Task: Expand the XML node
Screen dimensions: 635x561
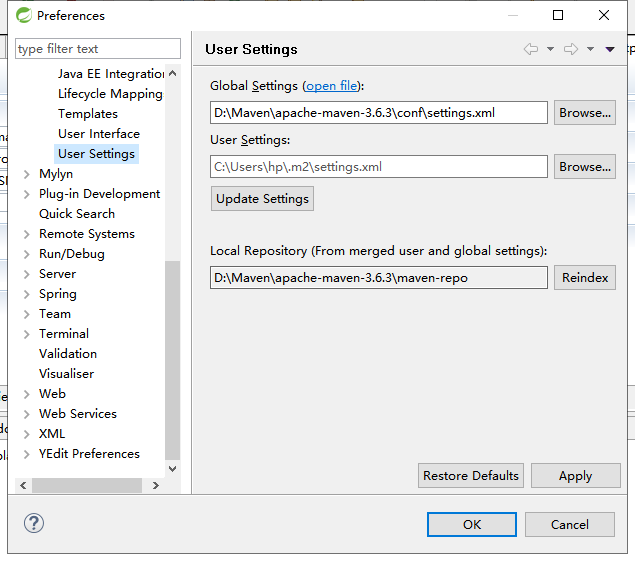Action: pos(27,434)
